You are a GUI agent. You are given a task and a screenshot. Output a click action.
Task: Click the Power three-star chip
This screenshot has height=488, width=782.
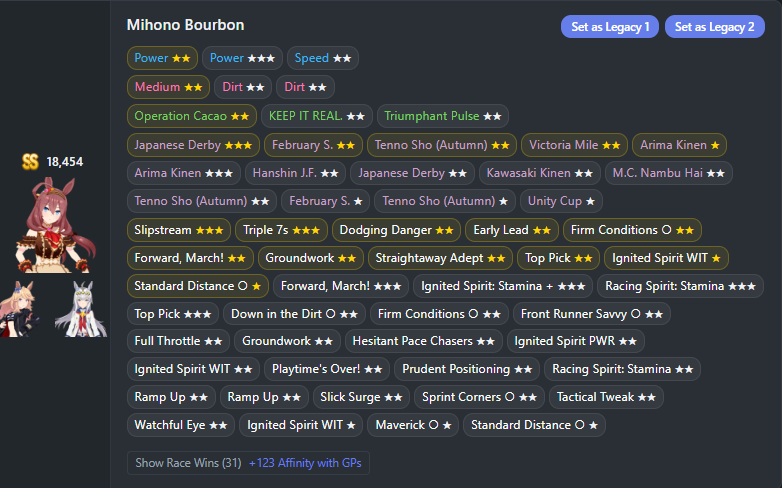click(x=242, y=58)
